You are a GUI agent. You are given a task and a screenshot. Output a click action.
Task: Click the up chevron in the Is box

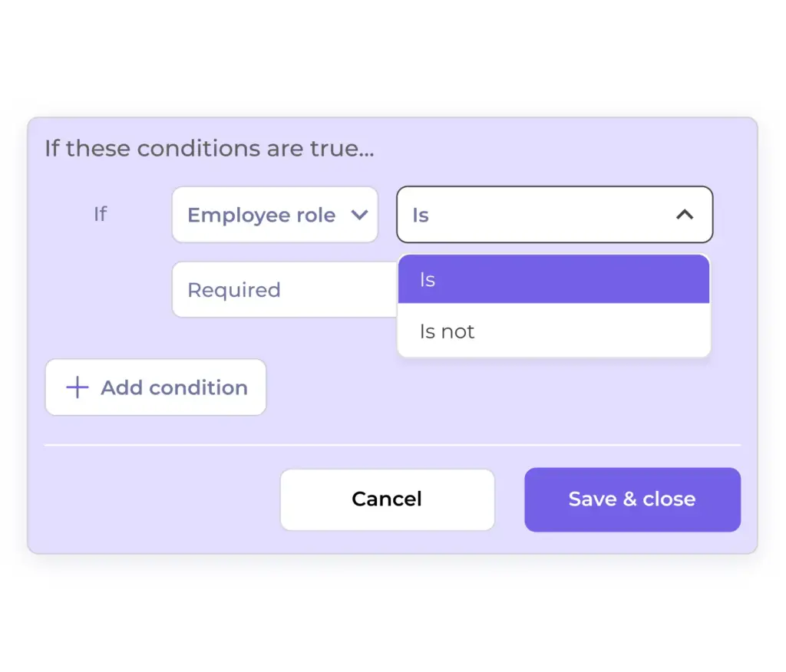[x=684, y=215]
